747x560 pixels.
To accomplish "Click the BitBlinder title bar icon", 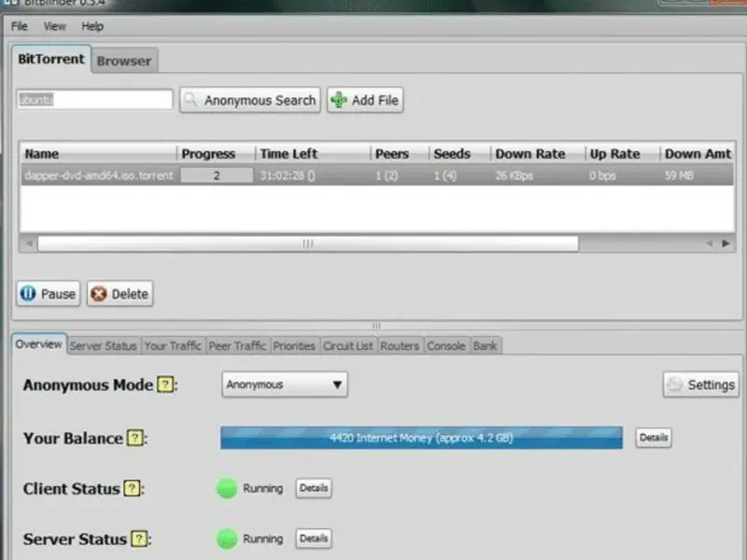I will [x=10, y=3].
